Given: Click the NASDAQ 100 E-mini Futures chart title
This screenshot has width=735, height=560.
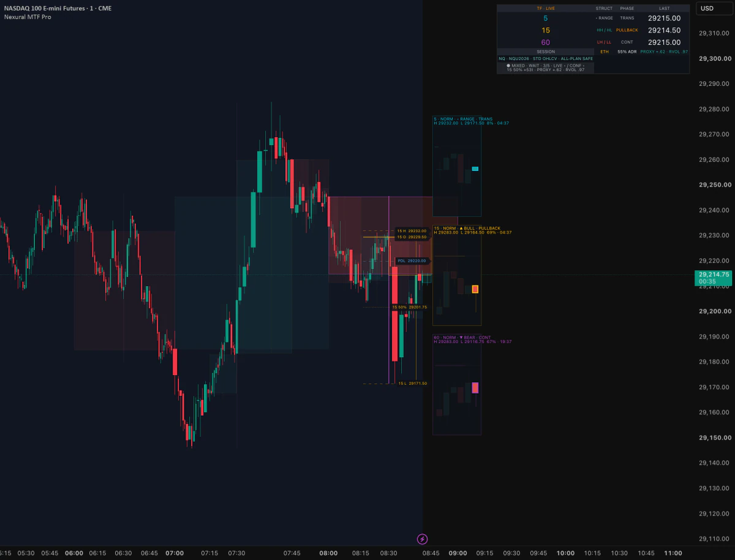Looking at the screenshot, I should [x=58, y=8].
